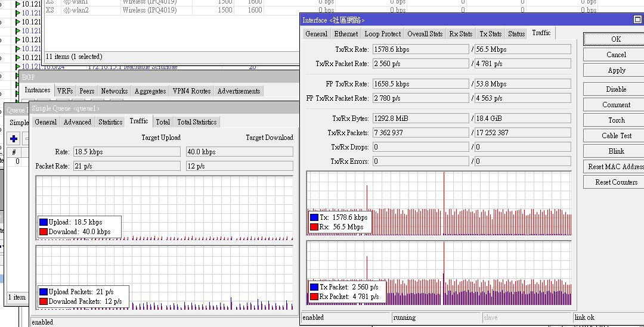Open the Statistics tab in Simple Queue
The image size is (644, 327).
110,122
